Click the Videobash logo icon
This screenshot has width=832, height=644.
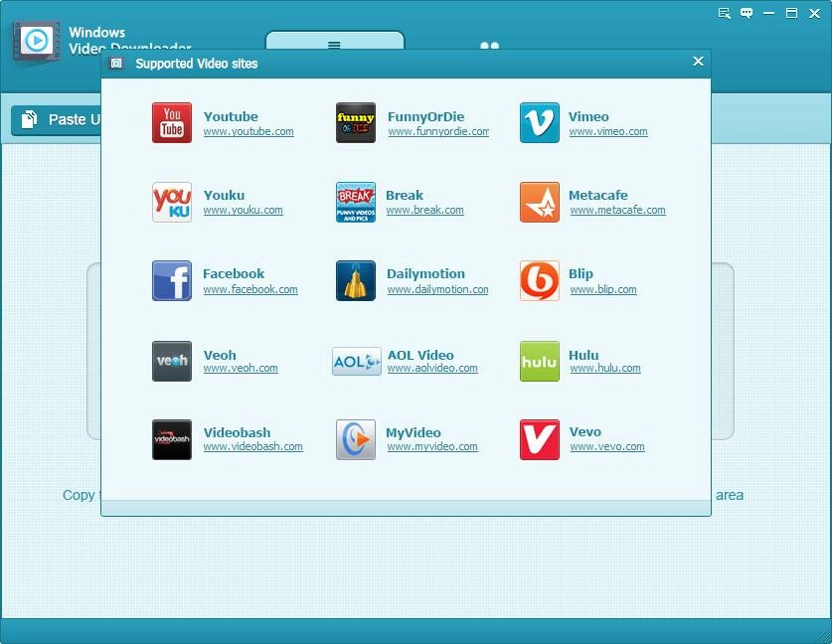[x=172, y=439]
